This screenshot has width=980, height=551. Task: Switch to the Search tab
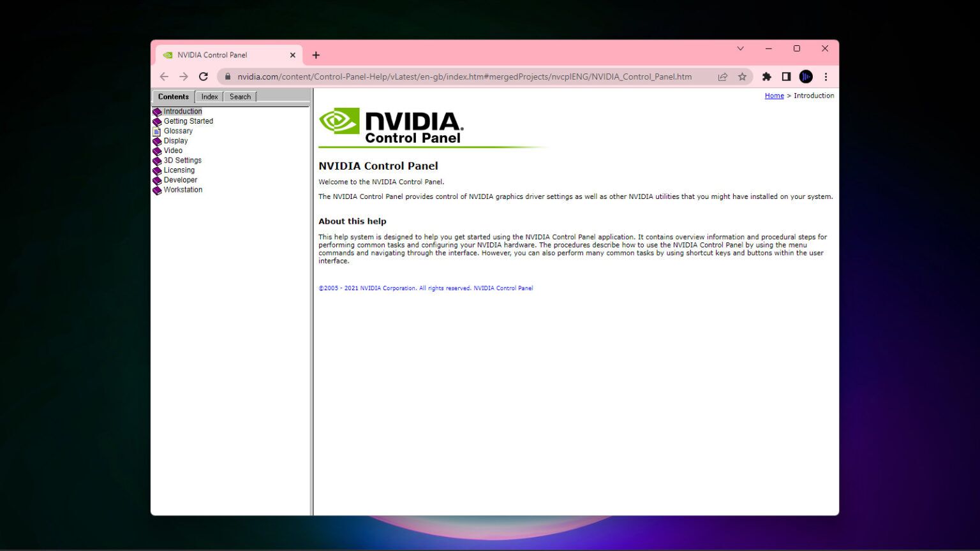[x=239, y=96]
